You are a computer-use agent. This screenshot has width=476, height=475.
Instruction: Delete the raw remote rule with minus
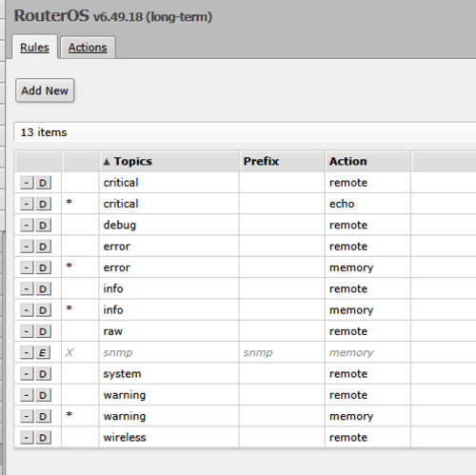coord(27,331)
